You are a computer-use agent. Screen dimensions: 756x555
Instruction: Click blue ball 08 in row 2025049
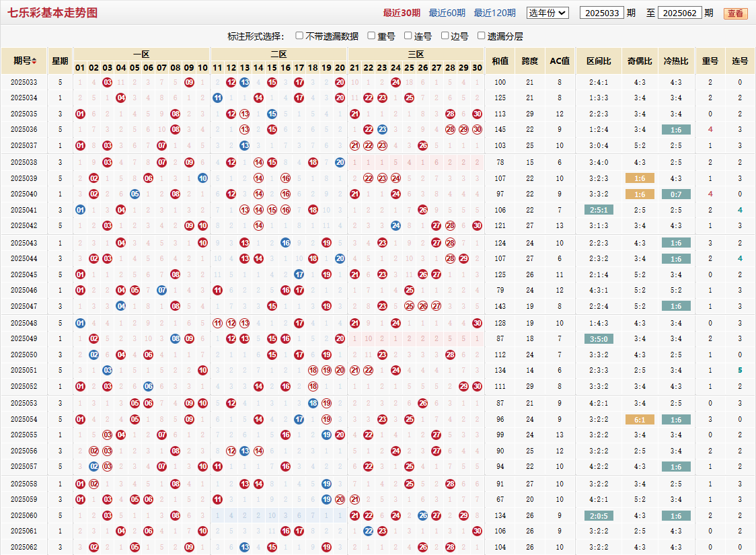[176, 338]
